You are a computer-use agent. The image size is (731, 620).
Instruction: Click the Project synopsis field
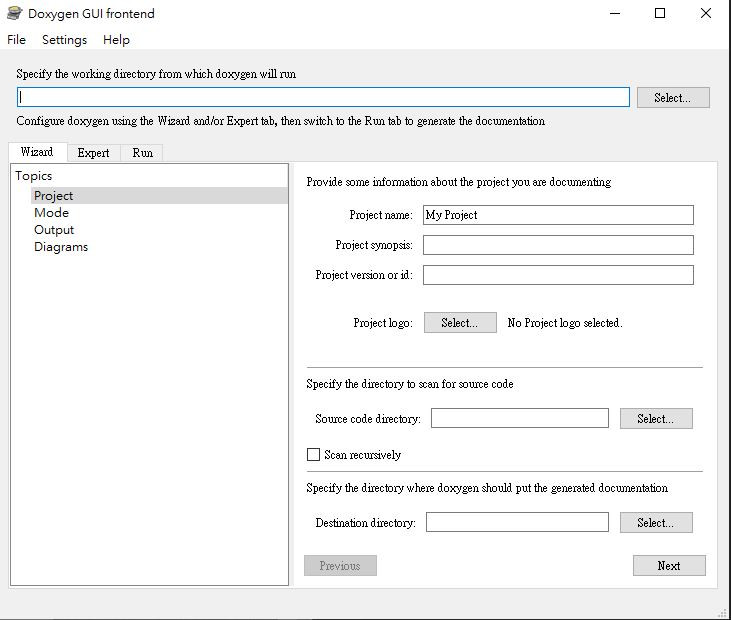(558, 245)
